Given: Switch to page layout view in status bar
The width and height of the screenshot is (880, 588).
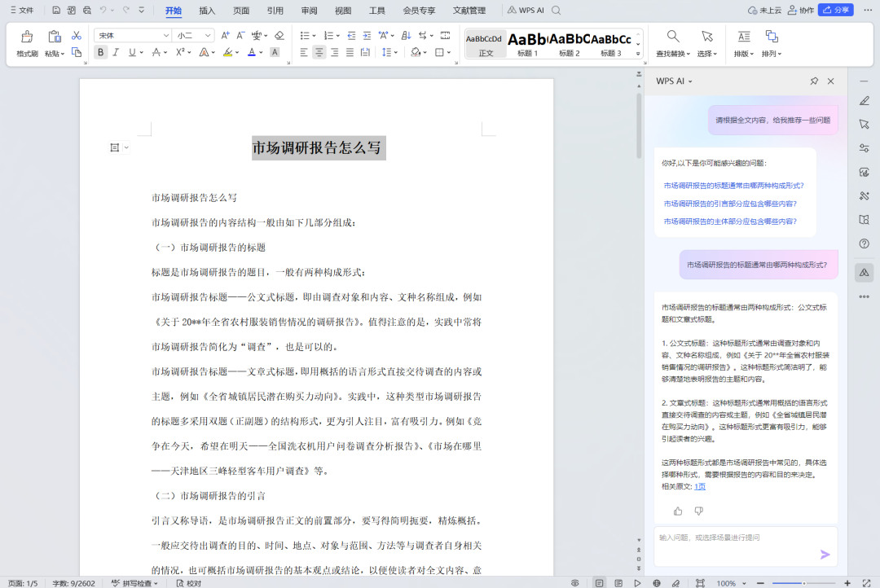Looking at the screenshot, I should coord(600,583).
